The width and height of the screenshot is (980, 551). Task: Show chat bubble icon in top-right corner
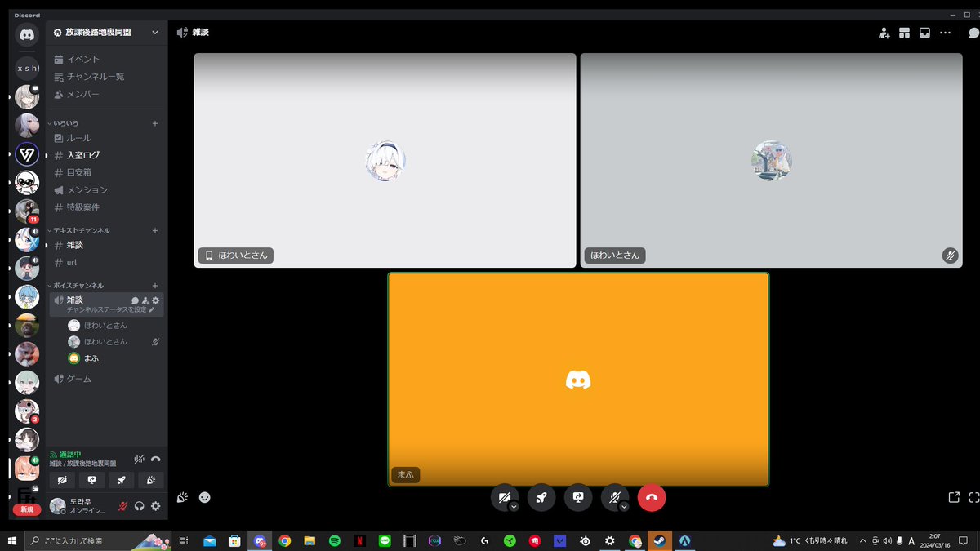[x=973, y=33]
